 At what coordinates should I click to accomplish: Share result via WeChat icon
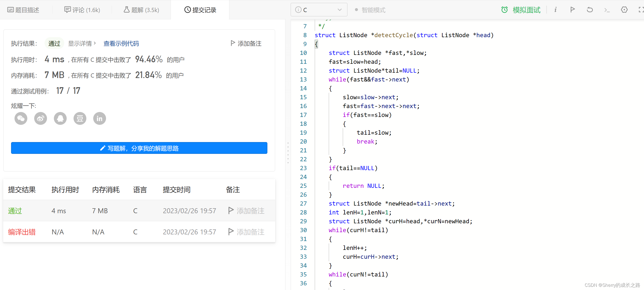pos(21,118)
